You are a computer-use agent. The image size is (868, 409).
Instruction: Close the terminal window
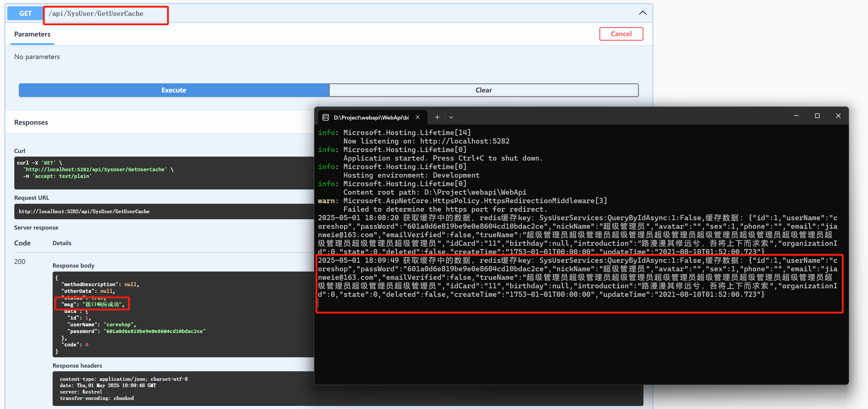point(838,116)
